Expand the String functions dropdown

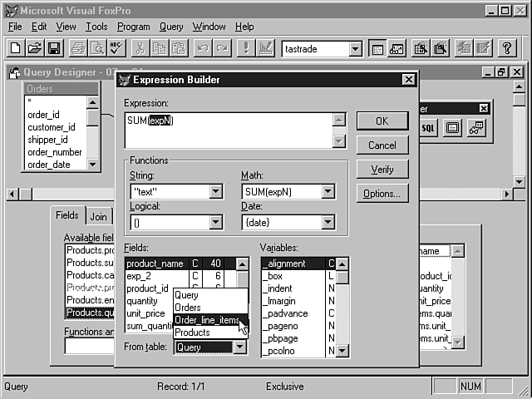pyautogui.click(x=216, y=192)
